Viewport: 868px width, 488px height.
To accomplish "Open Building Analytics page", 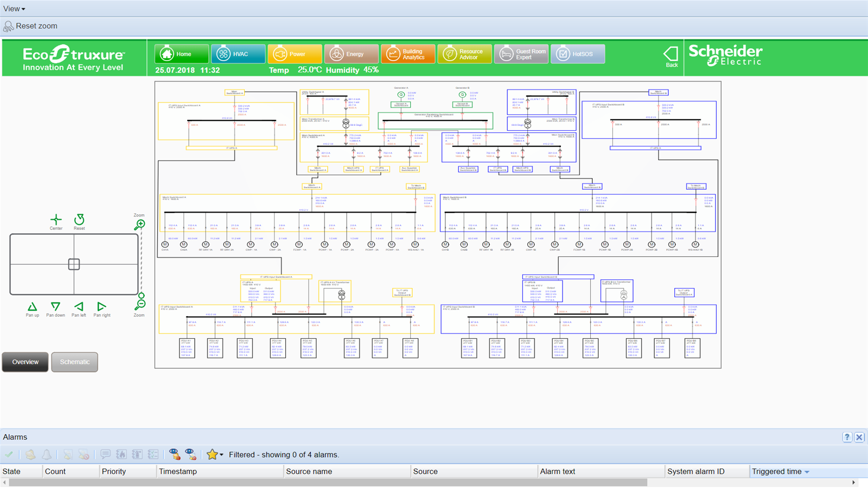I will pyautogui.click(x=408, y=54).
